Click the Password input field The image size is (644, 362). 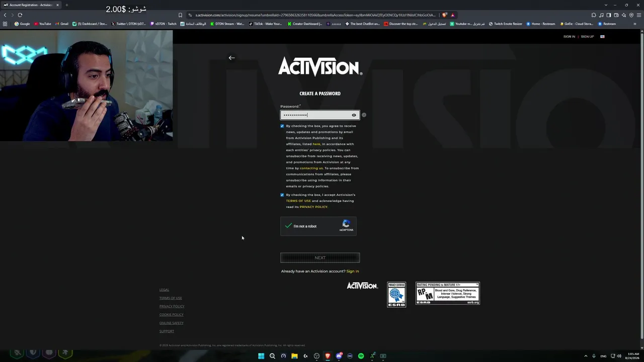pos(320,115)
